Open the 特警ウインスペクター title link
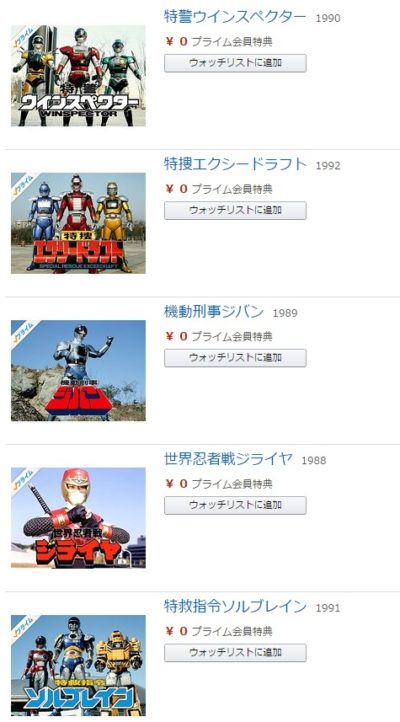Viewport: 400px width, 722px height. (235, 17)
